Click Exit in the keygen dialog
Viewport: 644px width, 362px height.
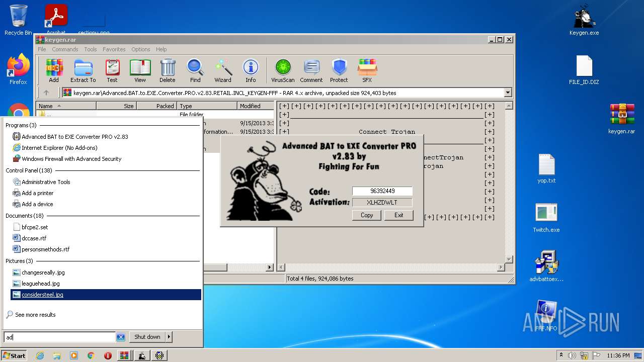pos(398,215)
